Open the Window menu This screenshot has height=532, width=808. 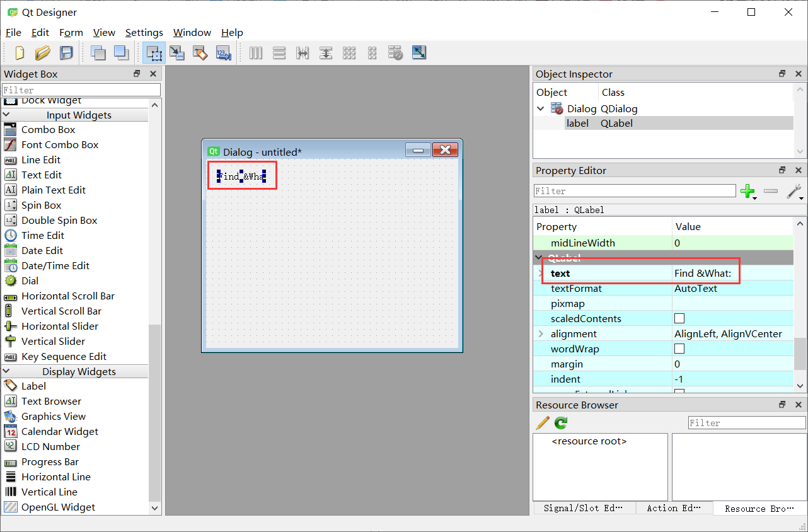[x=192, y=33]
